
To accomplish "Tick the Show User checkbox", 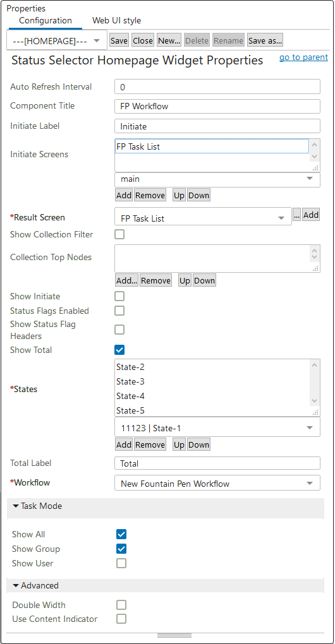I will coord(121,563).
